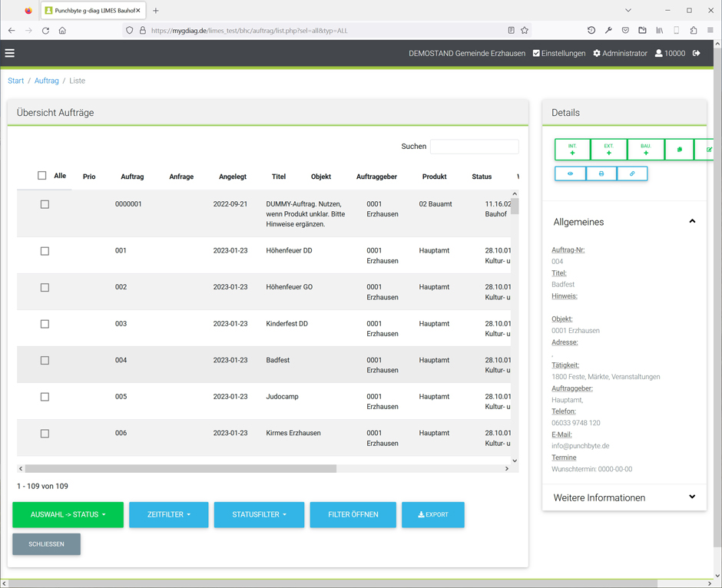Click the copy order icon in Details
This screenshot has width=722, height=588.
(x=679, y=150)
